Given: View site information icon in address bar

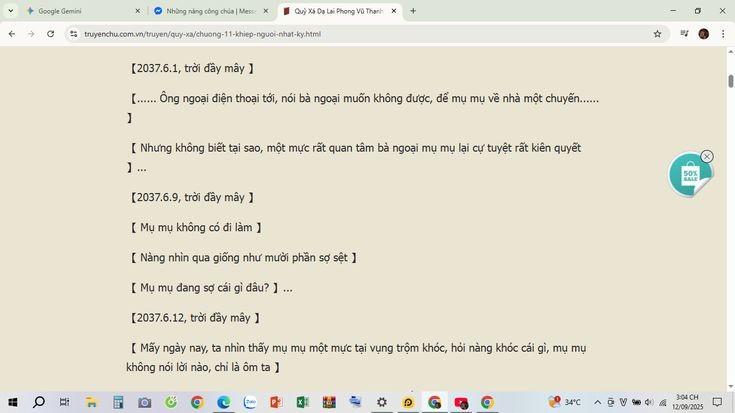Looking at the screenshot, I should coord(74,34).
